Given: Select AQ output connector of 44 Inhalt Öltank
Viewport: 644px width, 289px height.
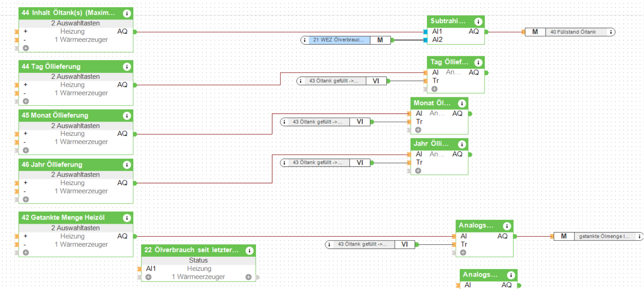Looking at the screenshot, I should pyautogui.click(x=135, y=32).
